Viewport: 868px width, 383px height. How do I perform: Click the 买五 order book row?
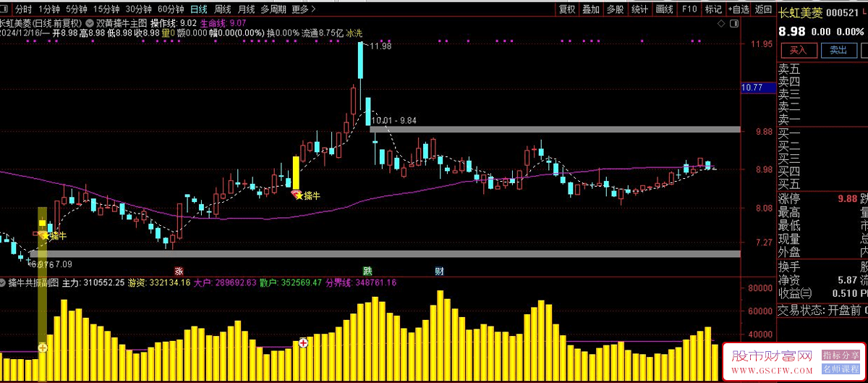coord(822,184)
